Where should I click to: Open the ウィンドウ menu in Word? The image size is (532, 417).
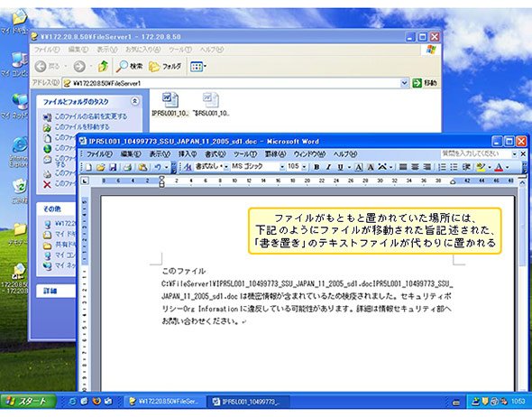(309, 154)
